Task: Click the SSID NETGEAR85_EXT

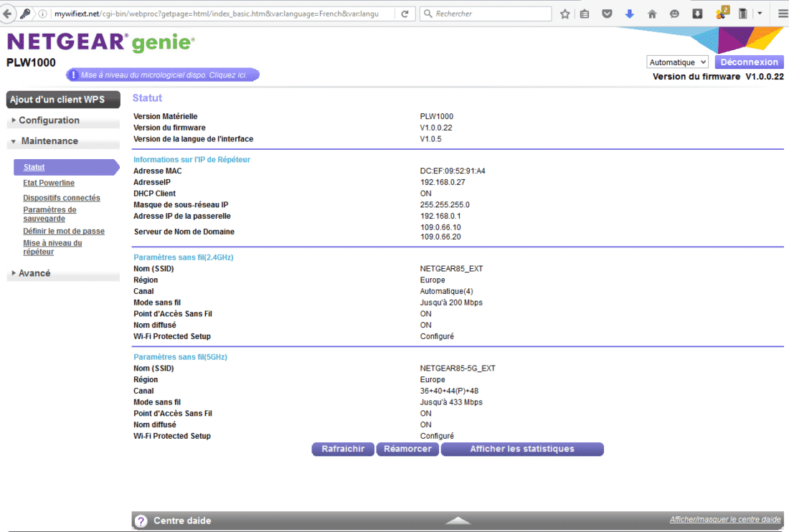Action: (451, 269)
